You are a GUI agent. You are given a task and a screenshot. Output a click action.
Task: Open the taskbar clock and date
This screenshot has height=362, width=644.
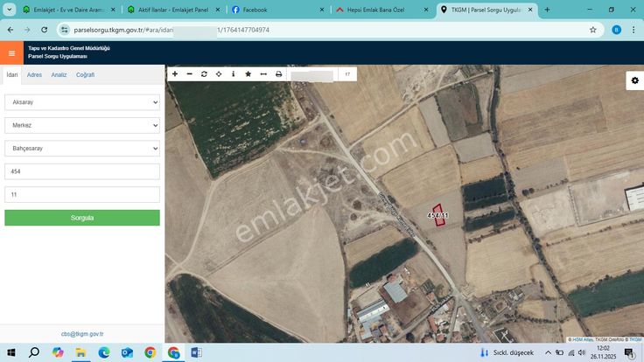tap(603, 352)
